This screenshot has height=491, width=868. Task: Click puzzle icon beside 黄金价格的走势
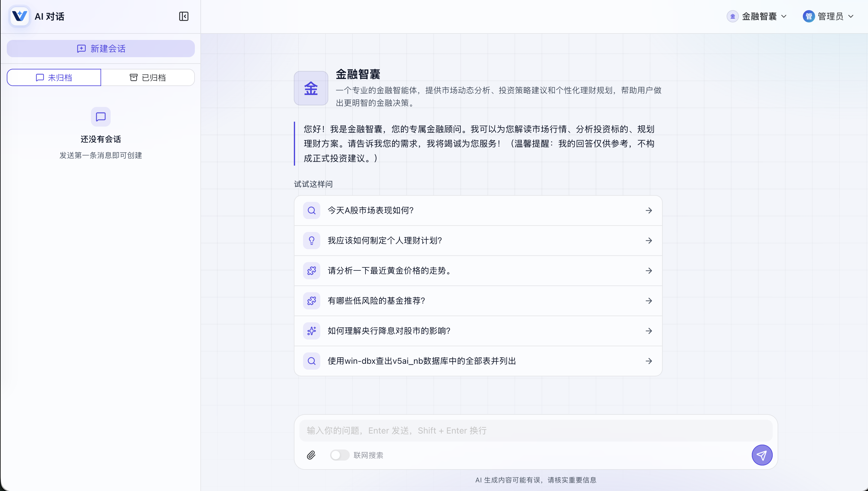tap(311, 270)
